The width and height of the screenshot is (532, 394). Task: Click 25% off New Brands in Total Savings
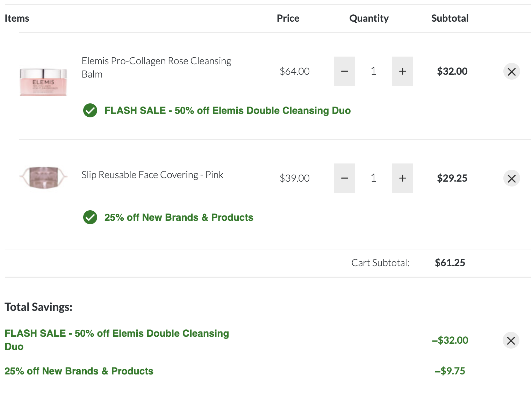coord(79,371)
